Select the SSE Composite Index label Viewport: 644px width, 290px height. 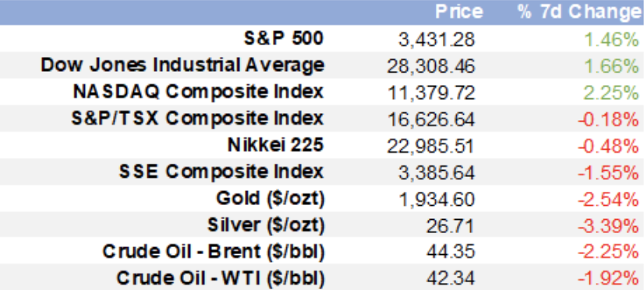[221, 172]
